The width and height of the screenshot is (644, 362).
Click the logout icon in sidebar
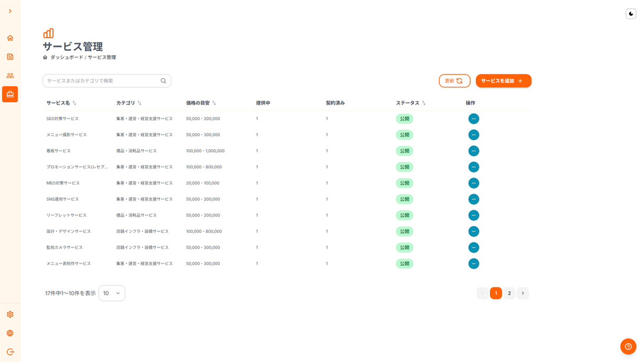[10, 352]
